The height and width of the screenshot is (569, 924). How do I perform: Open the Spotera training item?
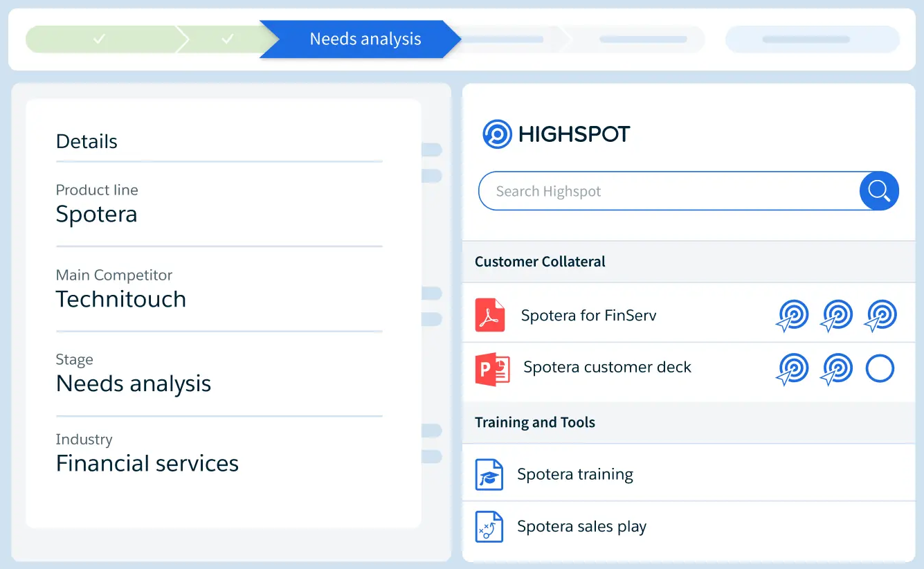pyautogui.click(x=575, y=474)
